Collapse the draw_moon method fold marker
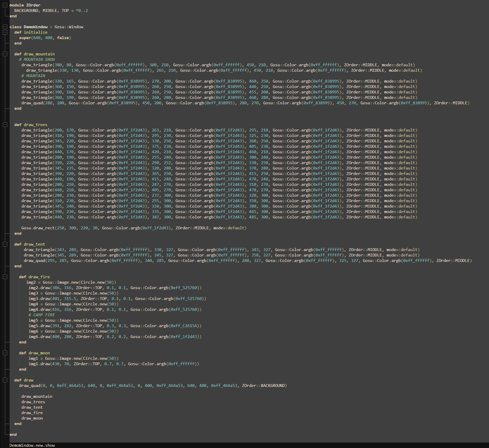Viewport: 489px width, 448px height. tap(5, 353)
